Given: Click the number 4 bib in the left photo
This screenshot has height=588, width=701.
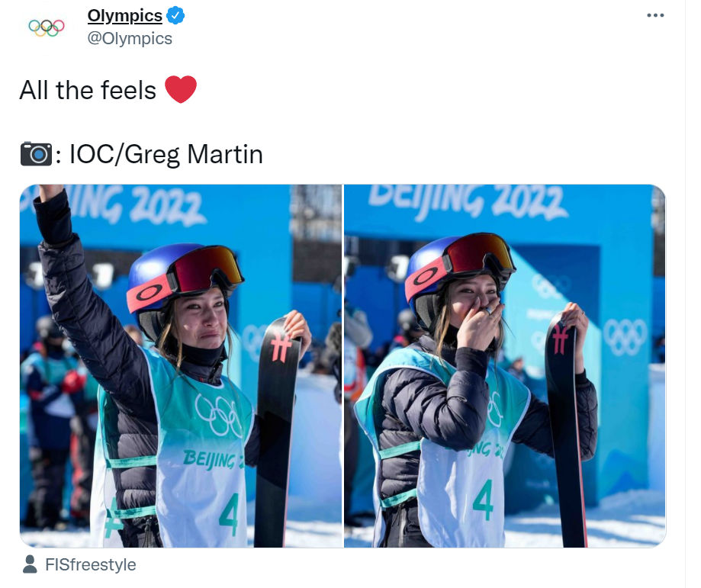Looking at the screenshot, I should click(x=230, y=514).
